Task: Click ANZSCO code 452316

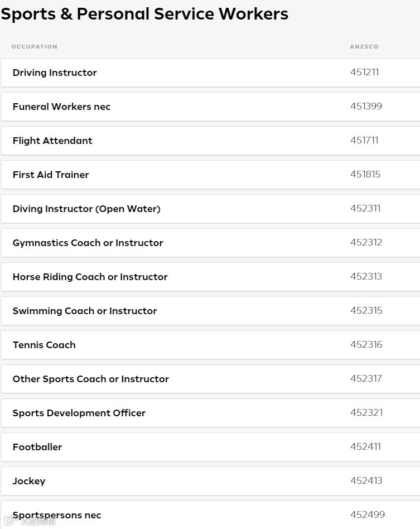Action: click(x=366, y=344)
